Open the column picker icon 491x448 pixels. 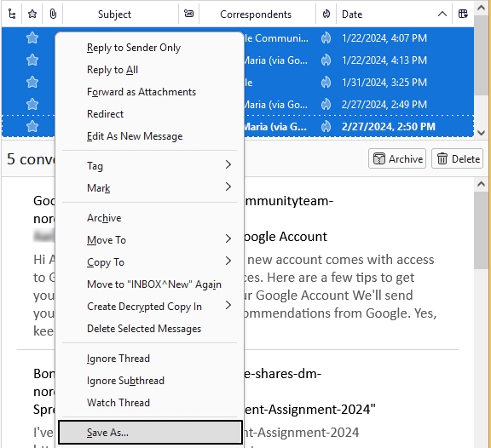(463, 14)
